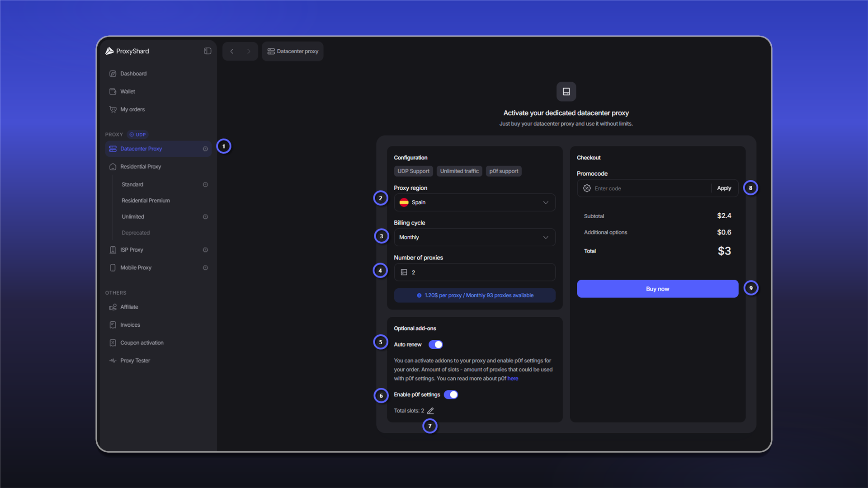
Task: Toggle the Auto renew switch
Action: [436, 345]
